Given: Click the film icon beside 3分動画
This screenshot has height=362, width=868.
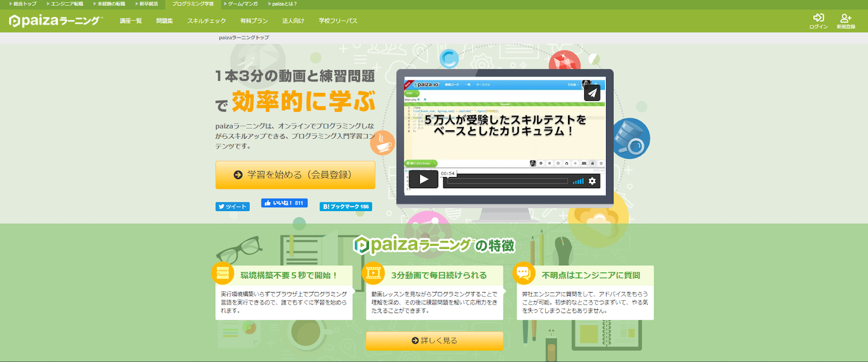Looking at the screenshot, I should click(373, 273).
